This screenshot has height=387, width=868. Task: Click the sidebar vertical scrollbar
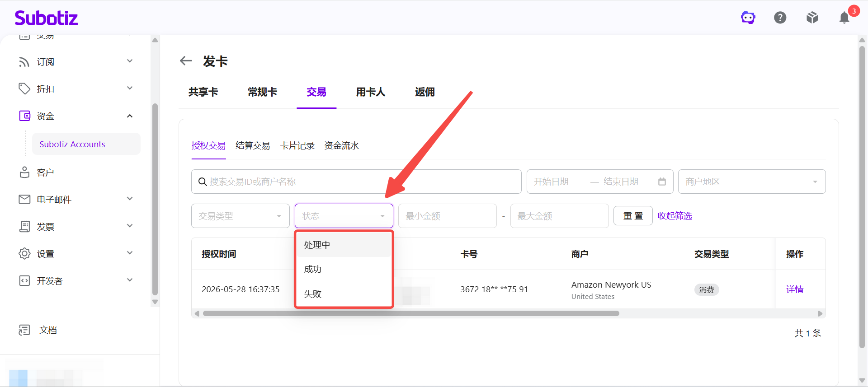pos(155,199)
